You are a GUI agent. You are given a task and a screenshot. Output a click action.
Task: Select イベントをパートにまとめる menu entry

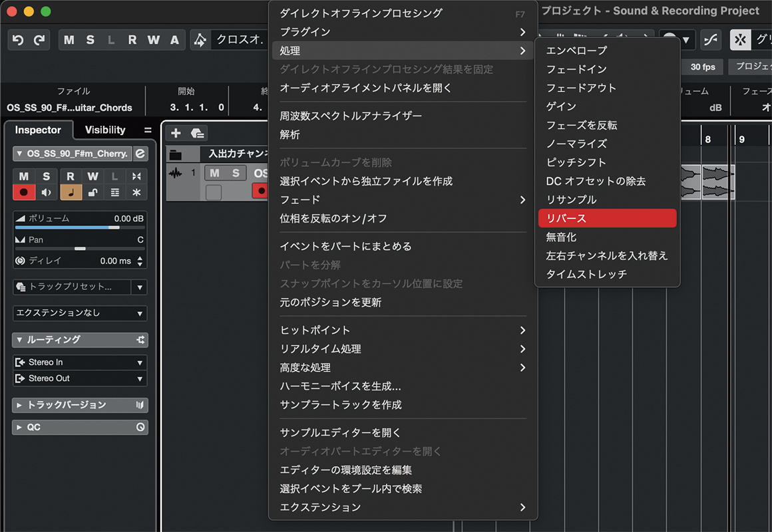tap(402, 246)
